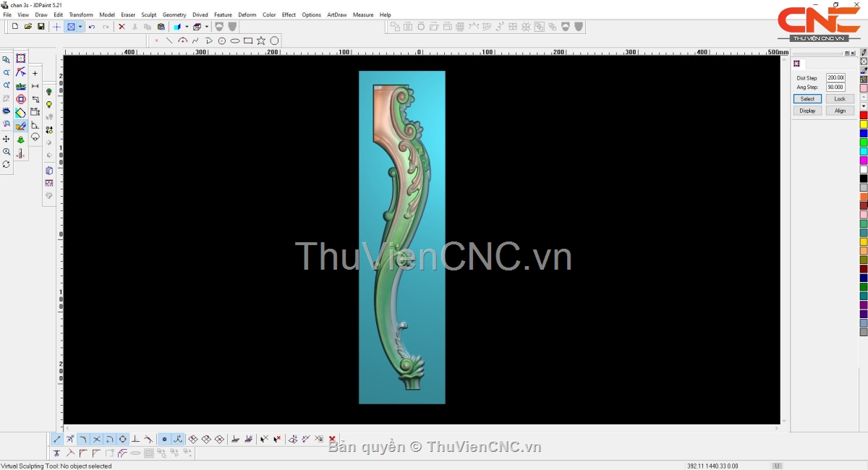Viewport: 868px width, 470px height.
Task: Save the file with the floppy disk icon
Action: point(41,27)
